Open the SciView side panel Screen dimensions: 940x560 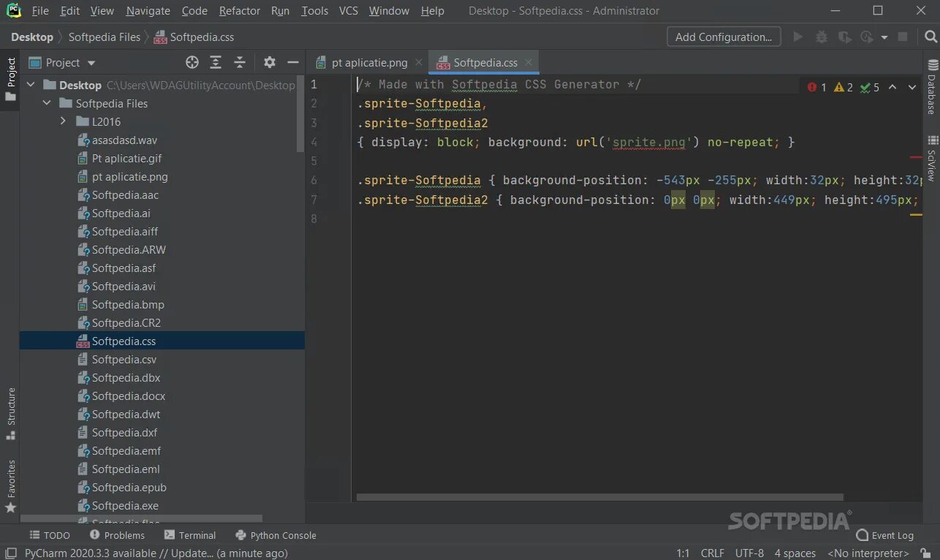click(x=932, y=157)
